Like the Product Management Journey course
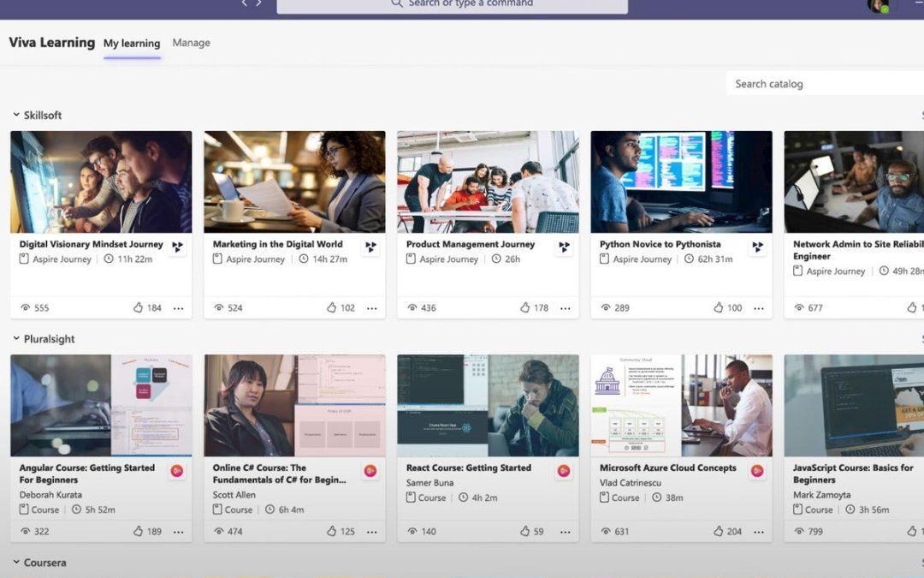Viewport: 924px width, 578px height. [524, 307]
